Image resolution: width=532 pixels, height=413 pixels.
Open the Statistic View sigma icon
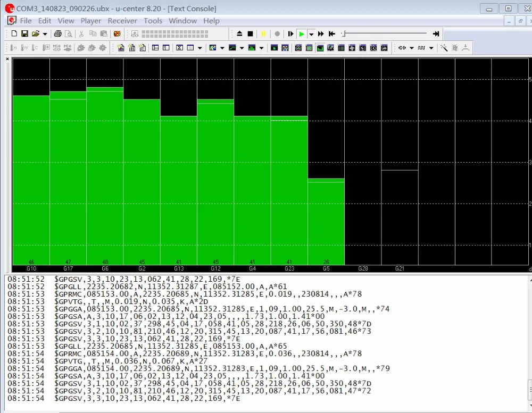point(179,48)
